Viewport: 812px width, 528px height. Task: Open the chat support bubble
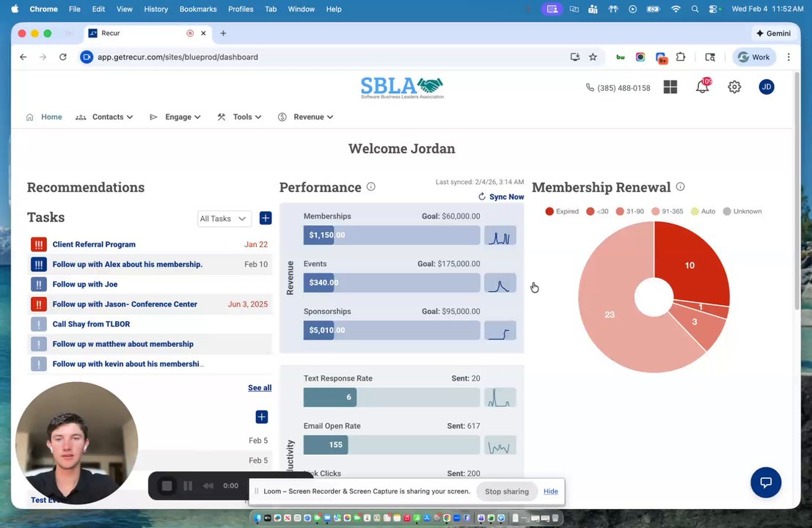766,483
